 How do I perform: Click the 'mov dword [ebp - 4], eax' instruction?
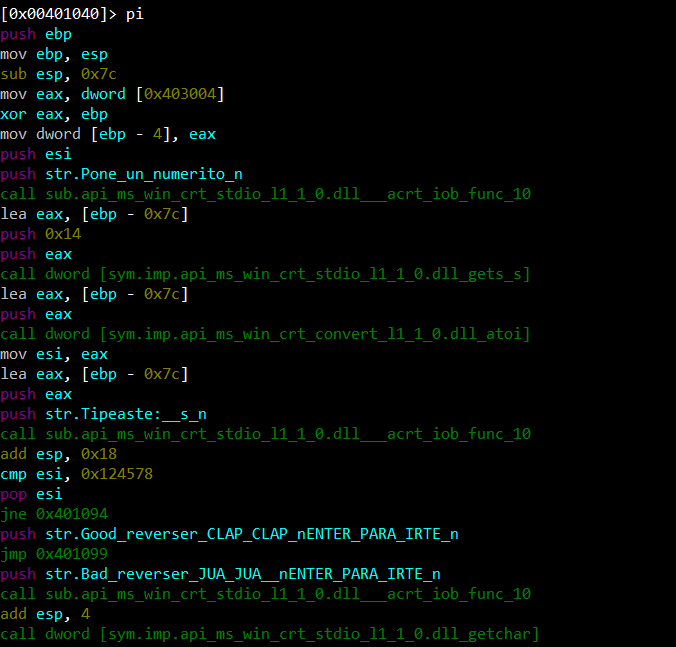tap(108, 134)
